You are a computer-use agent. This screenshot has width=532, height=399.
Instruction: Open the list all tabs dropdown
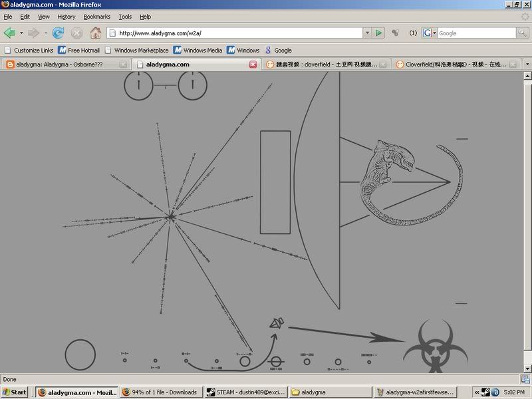[527, 65]
